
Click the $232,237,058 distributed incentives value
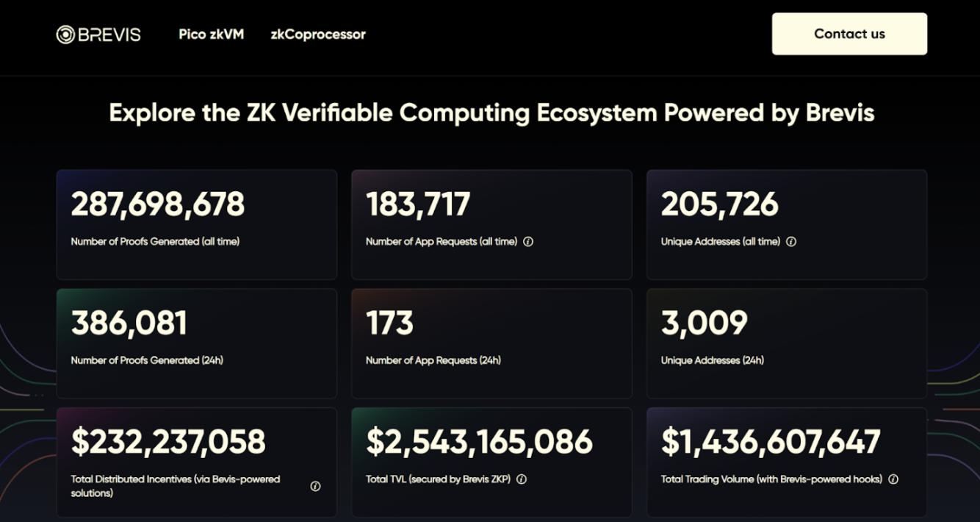click(x=168, y=442)
